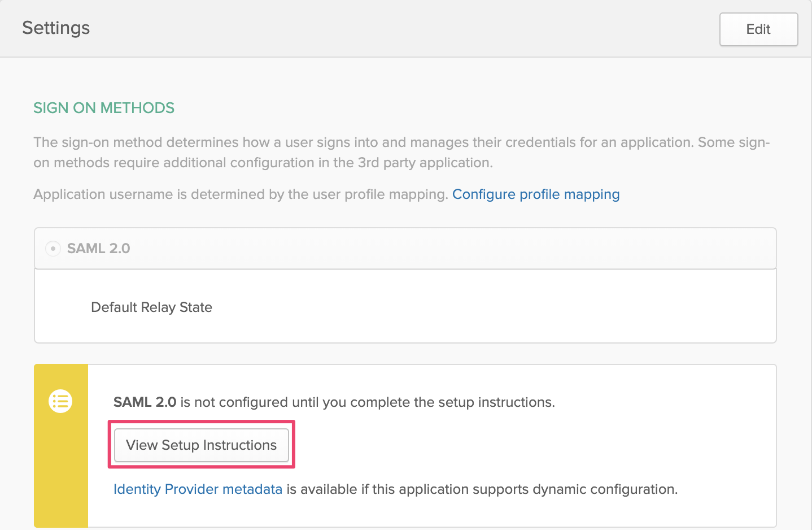The height and width of the screenshot is (530, 812).
Task: Click the SIGN ON METHODS heading
Action: [104, 108]
